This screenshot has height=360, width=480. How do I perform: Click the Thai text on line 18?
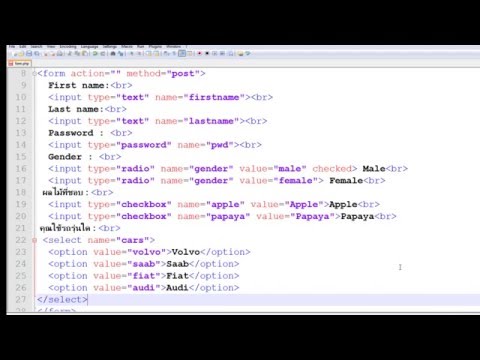point(65,193)
